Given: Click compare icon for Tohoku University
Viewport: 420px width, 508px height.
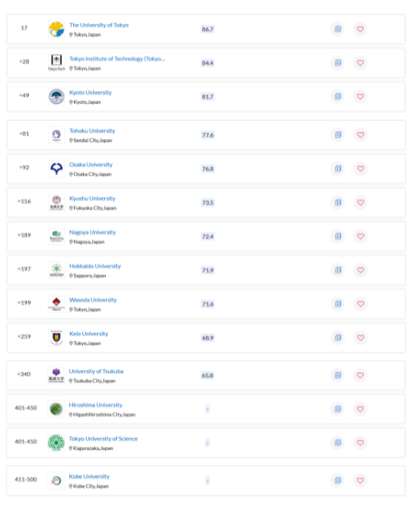Looking at the screenshot, I should 338,135.
